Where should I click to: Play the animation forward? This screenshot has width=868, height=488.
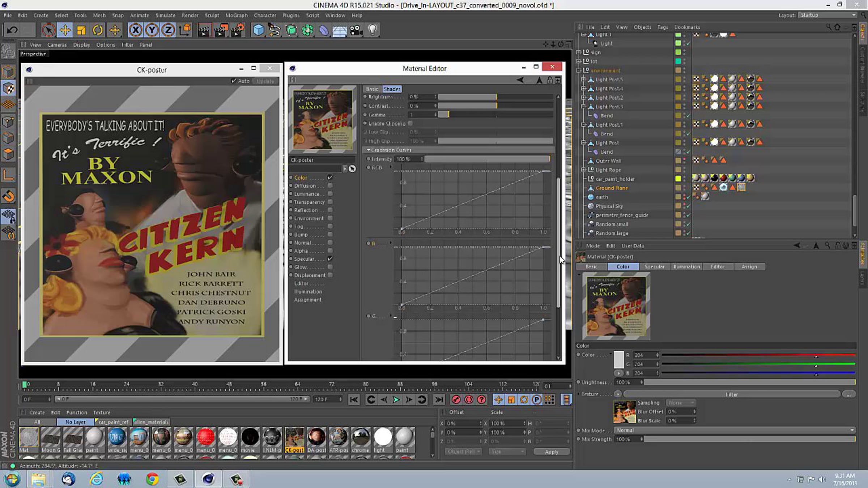396,399
